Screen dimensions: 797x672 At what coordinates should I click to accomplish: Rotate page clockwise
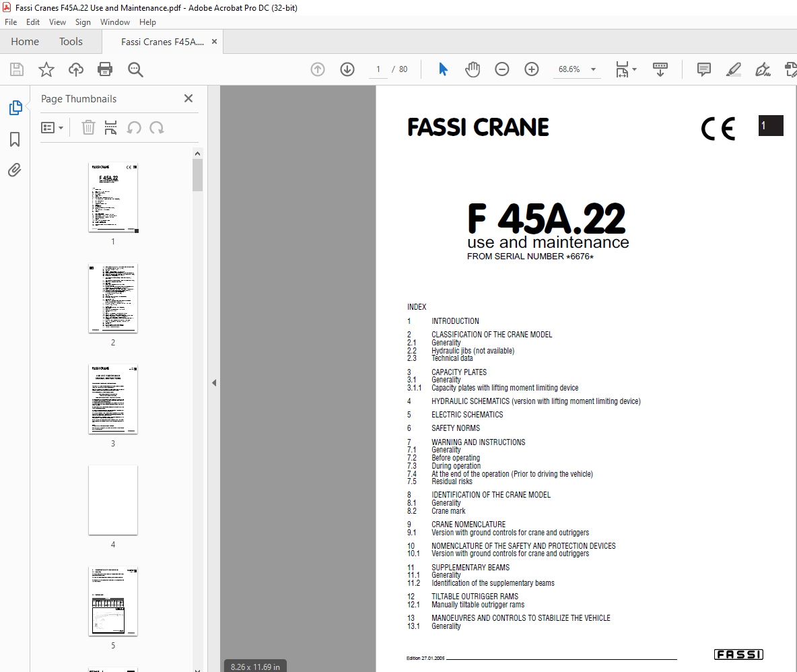pyautogui.click(x=157, y=127)
